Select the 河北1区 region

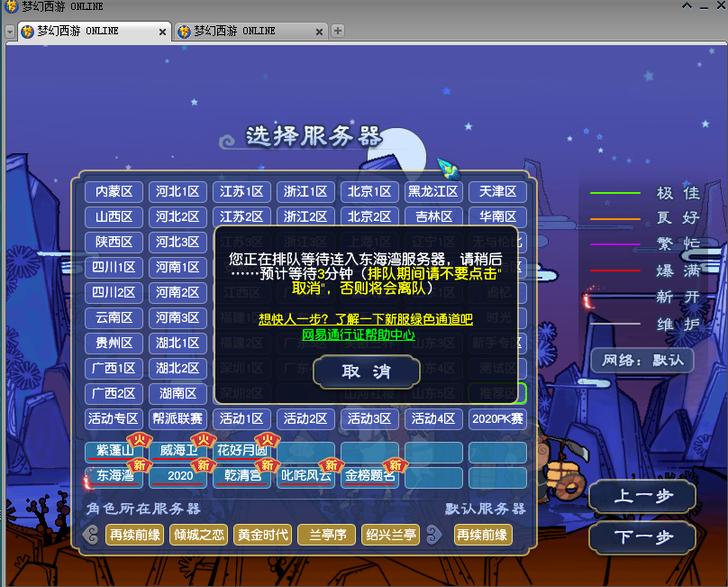177,191
